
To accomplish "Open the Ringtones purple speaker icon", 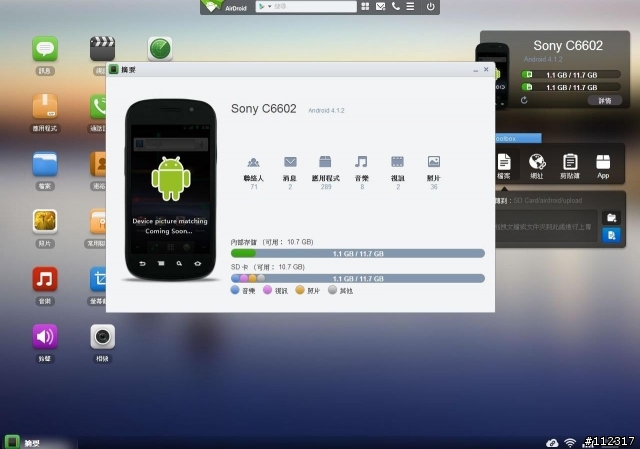I will tap(45, 336).
